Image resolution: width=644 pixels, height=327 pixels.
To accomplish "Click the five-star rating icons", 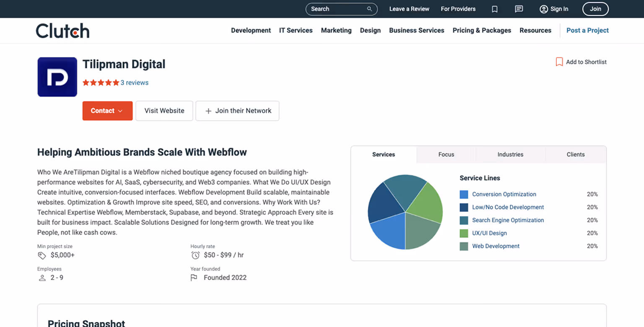I will 101,83.
